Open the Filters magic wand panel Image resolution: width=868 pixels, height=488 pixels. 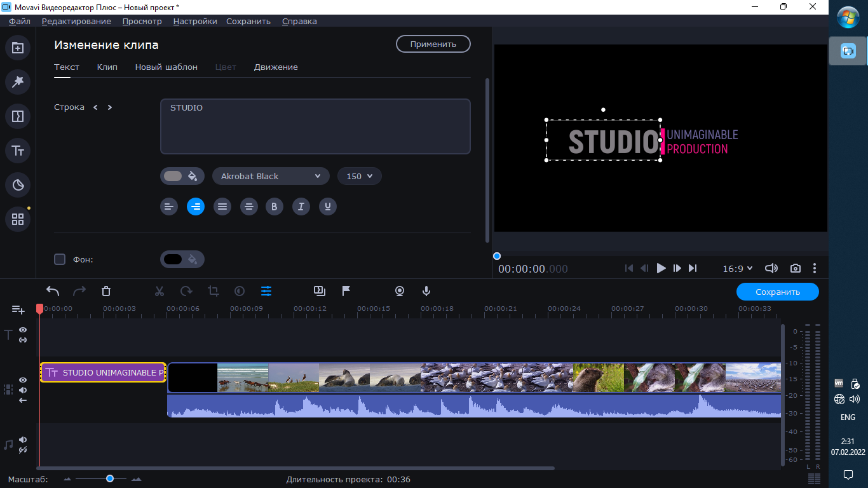click(x=18, y=82)
